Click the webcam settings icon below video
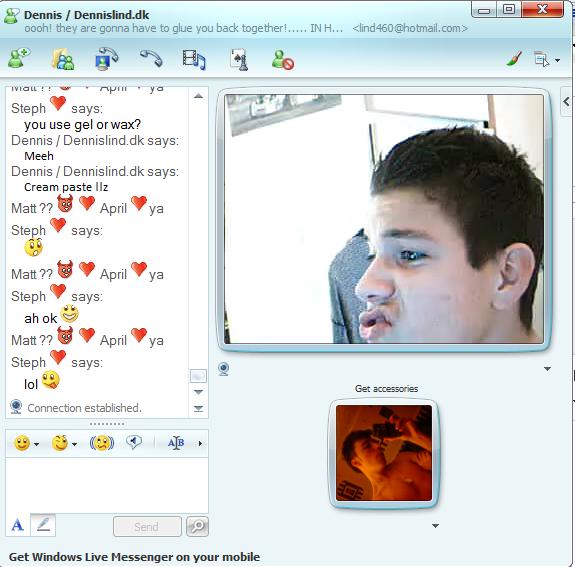 [x=224, y=369]
